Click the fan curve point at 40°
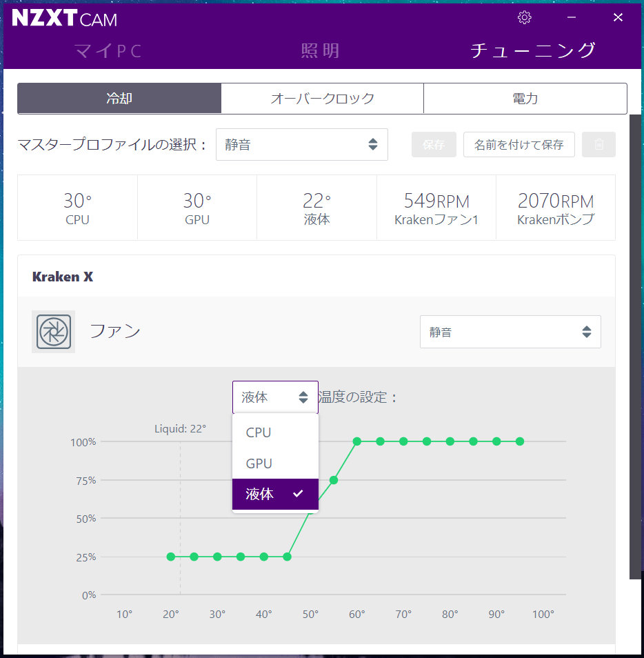 pos(264,557)
